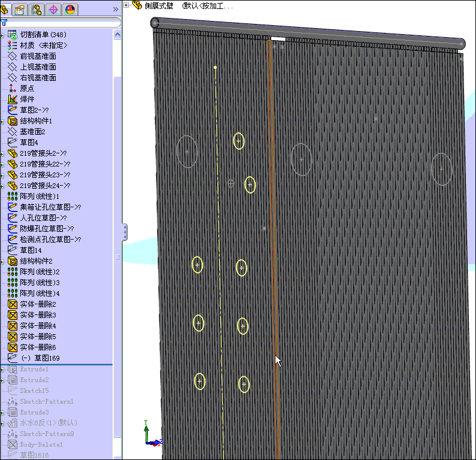This screenshot has width=476, height=460.
Task: Expand the 219管接头24->? node
Action: click(2, 186)
